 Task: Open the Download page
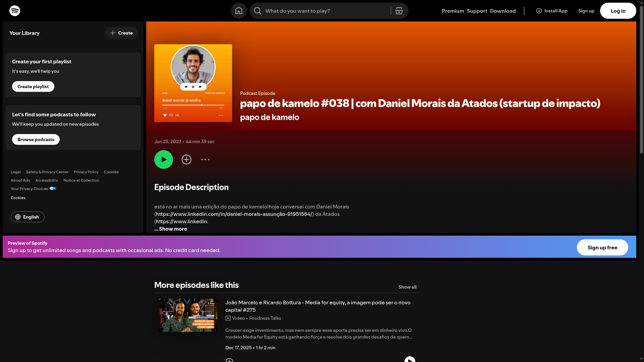[503, 11]
